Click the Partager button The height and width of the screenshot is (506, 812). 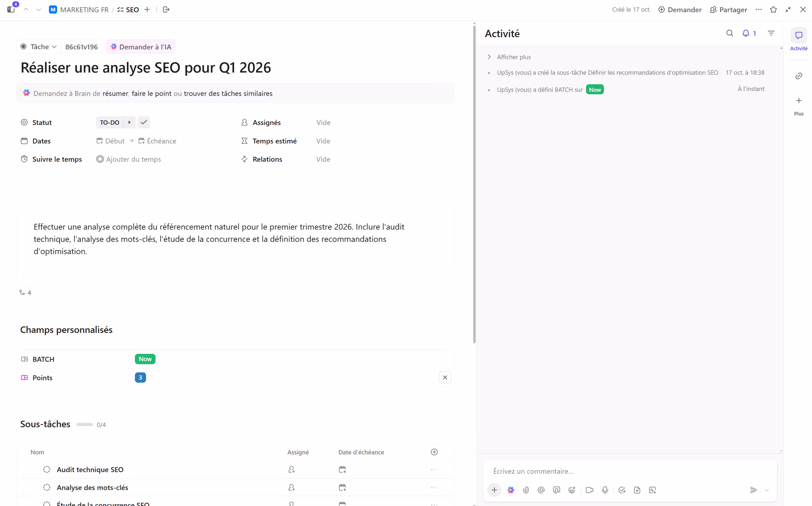pos(728,9)
